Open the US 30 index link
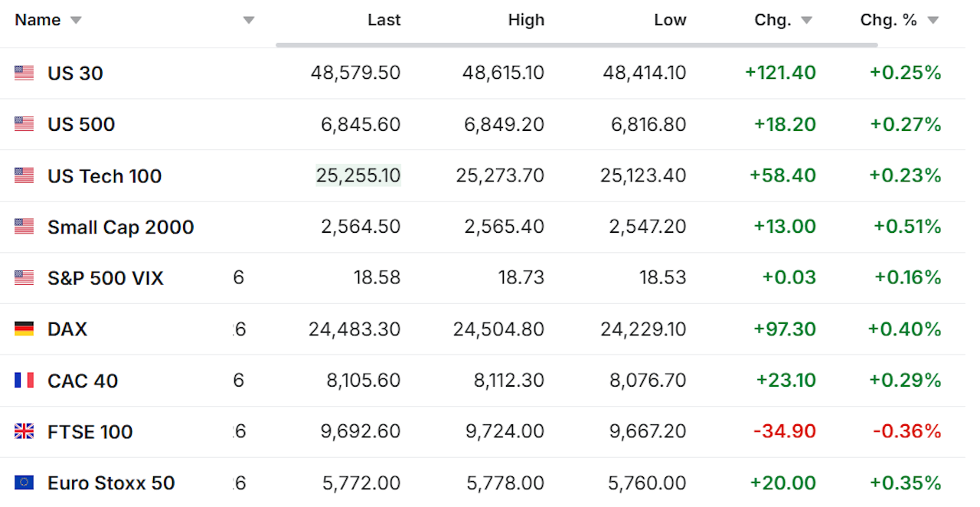This screenshot has width=980, height=507. coord(75,74)
